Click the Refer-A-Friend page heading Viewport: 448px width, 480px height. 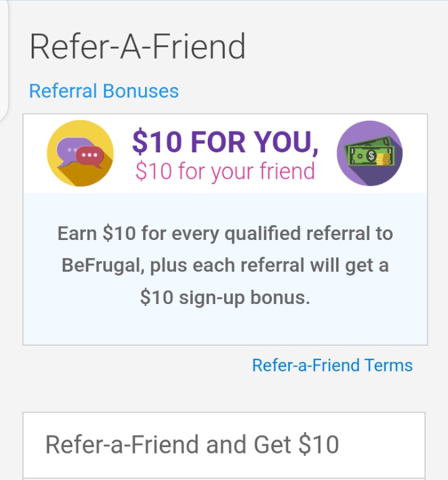[x=138, y=47]
